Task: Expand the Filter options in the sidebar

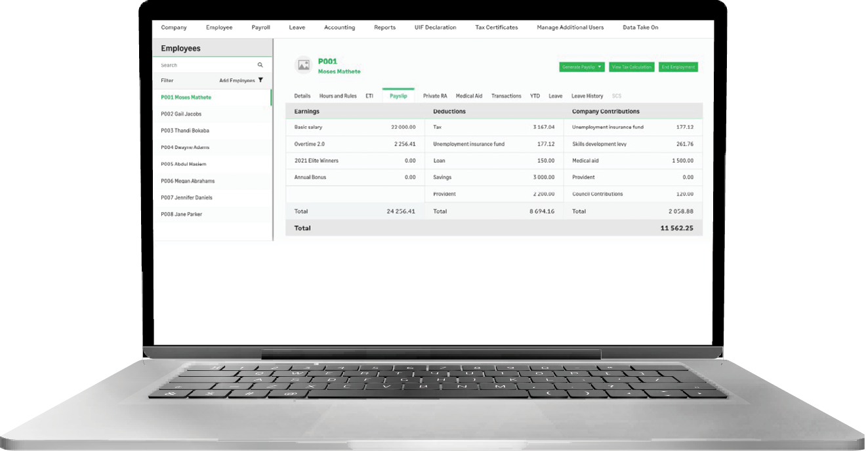Action: tap(167, 79)
